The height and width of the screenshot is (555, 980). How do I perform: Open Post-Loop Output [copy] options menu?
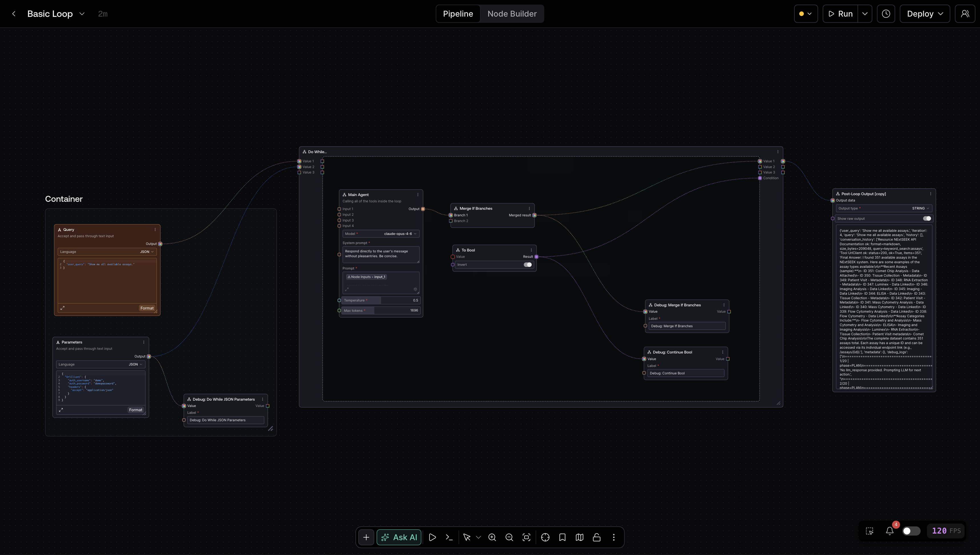pos(931,194)
